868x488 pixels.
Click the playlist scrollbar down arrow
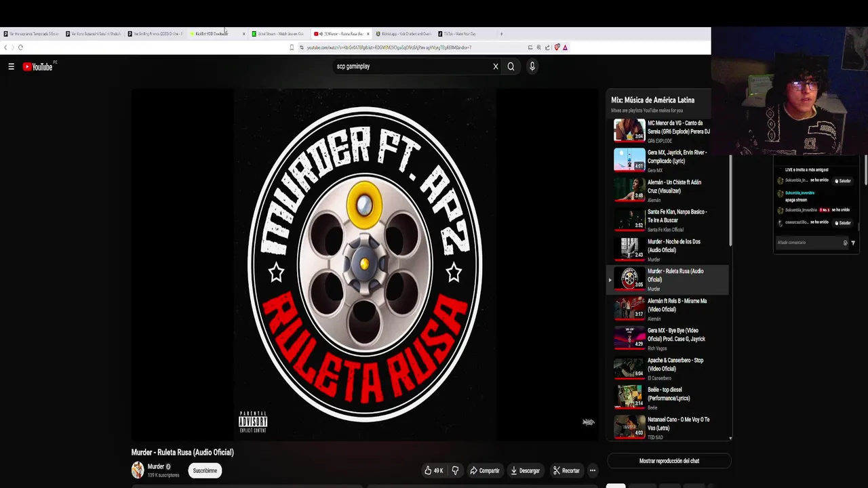[730, 438]
